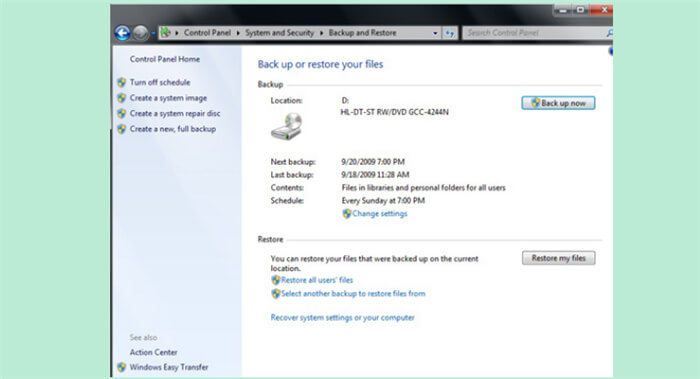Expand arrow after Control Panel breadcrumb
700x379 pixels.
pos(238,33)
